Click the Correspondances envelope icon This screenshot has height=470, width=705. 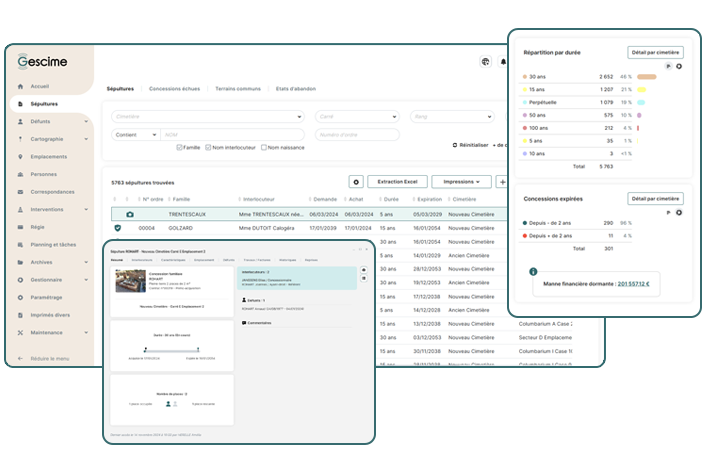point(21,192)
